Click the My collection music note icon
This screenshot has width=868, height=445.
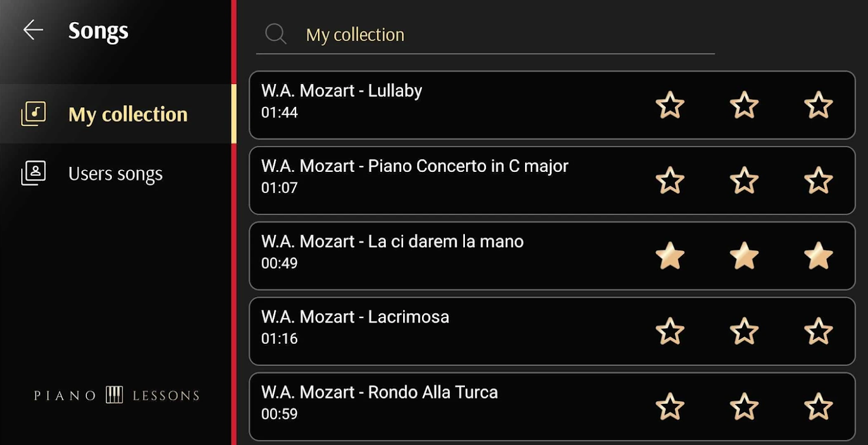click(x=33, y=113)
